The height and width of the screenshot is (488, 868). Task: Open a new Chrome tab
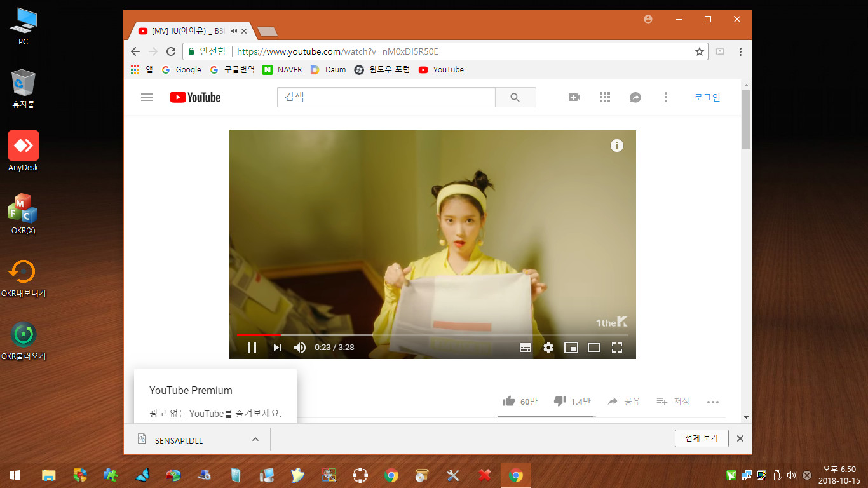pos(267,31)
